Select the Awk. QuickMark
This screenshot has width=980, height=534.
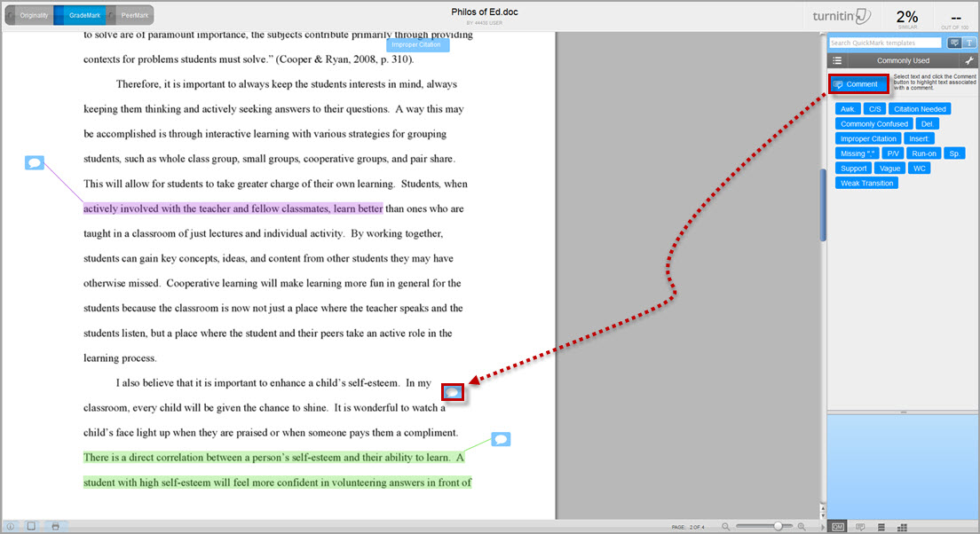[x=848, y=109]
